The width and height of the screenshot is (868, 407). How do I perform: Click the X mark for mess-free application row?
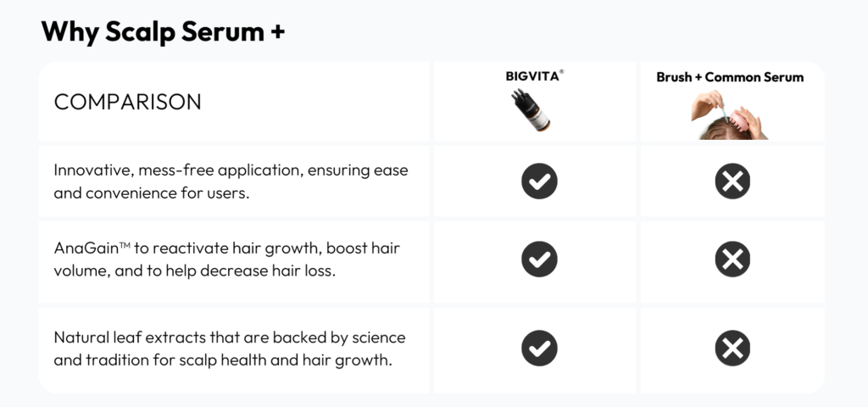[732, 181]
